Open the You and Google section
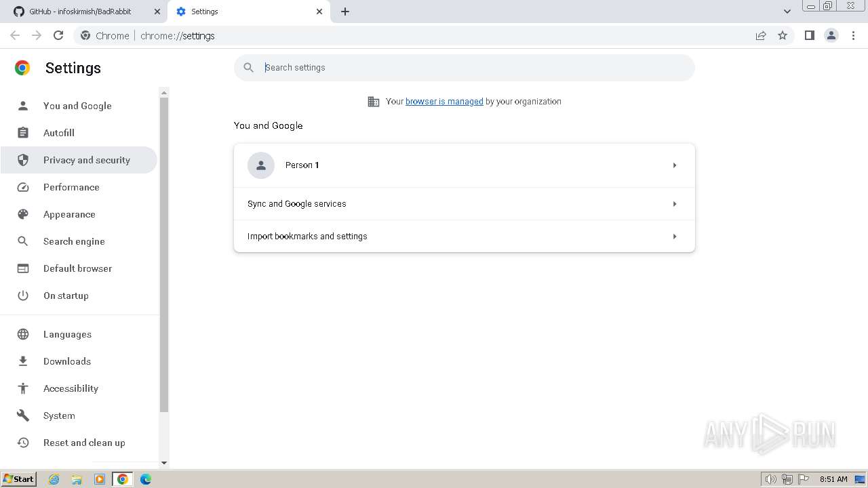Image resolution: width=868 pixels, height=488 pixels. pos(77,106)
